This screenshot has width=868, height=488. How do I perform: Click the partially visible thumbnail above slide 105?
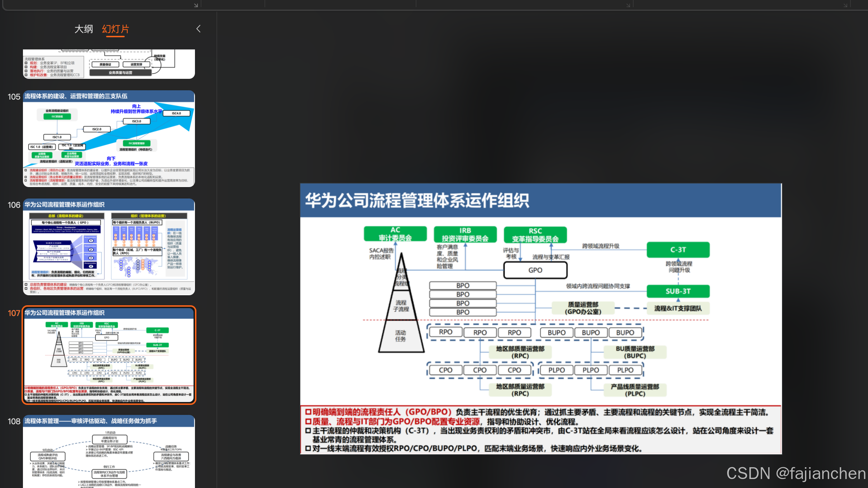coord(109,64)
